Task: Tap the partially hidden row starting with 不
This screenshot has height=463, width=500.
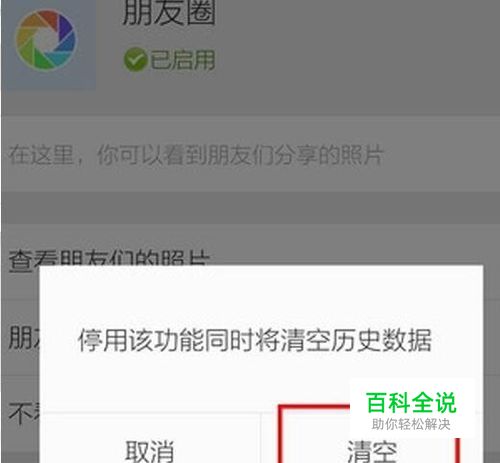Action: pos(21,413)
